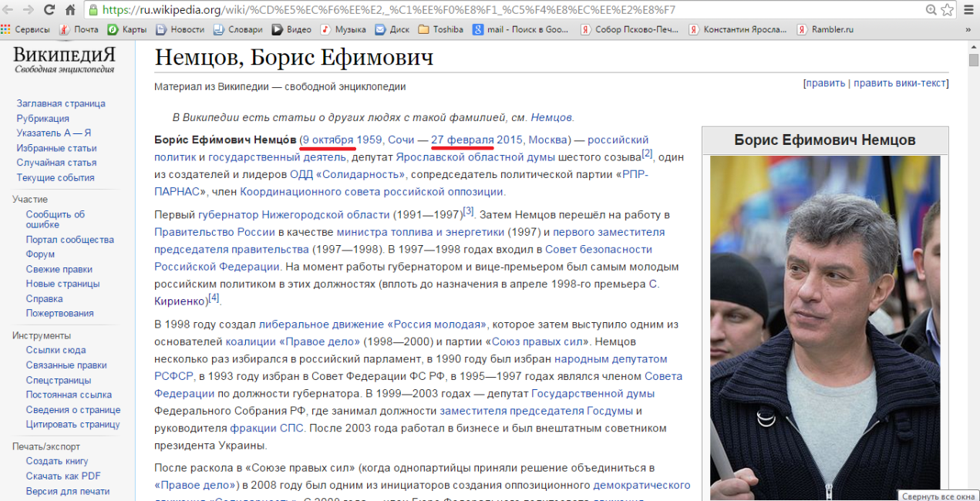This screenshot has width=980, height=501.
Task: Open Постоянная ссылка link
Action: click(x=69, y=395)
